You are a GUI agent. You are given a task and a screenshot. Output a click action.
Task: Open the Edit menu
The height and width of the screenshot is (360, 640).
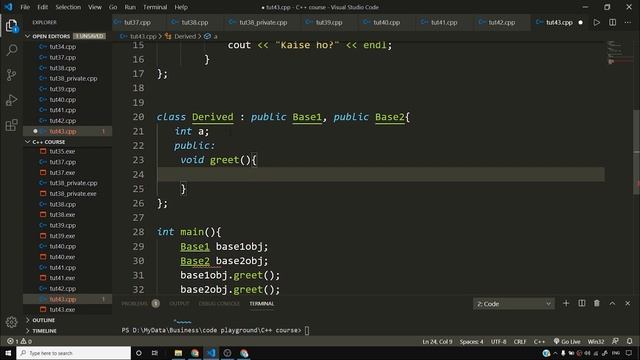tap(42, 7)
